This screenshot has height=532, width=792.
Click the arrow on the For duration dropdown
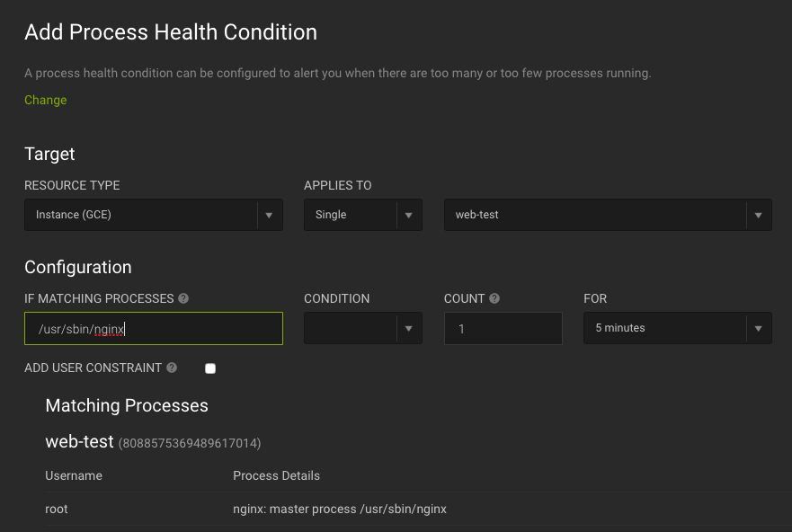point(758,329)
